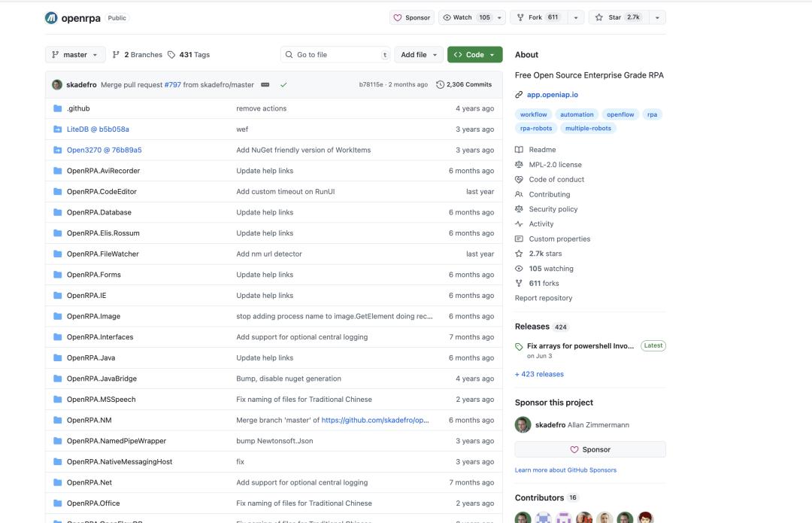Viewport: 812px width, 523px height.
Task: Open the LiteDB @ b5b058a submodule
Action: 98,129
